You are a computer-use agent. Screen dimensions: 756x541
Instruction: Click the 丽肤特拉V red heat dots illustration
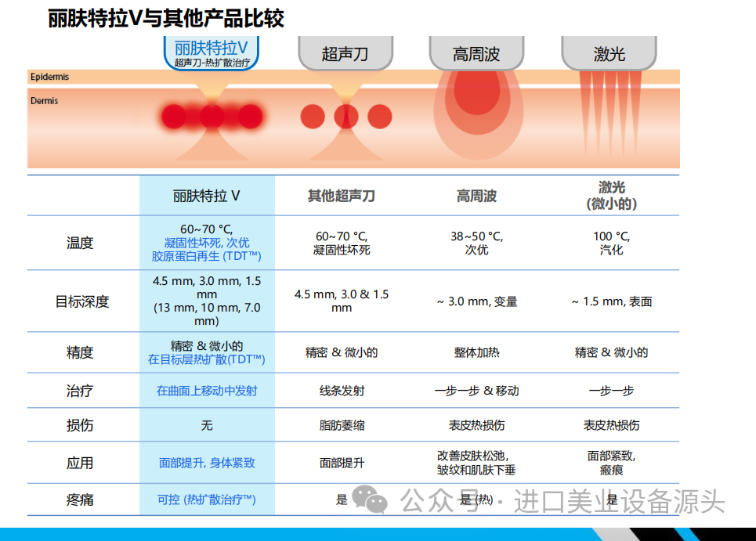pos(211,117)
